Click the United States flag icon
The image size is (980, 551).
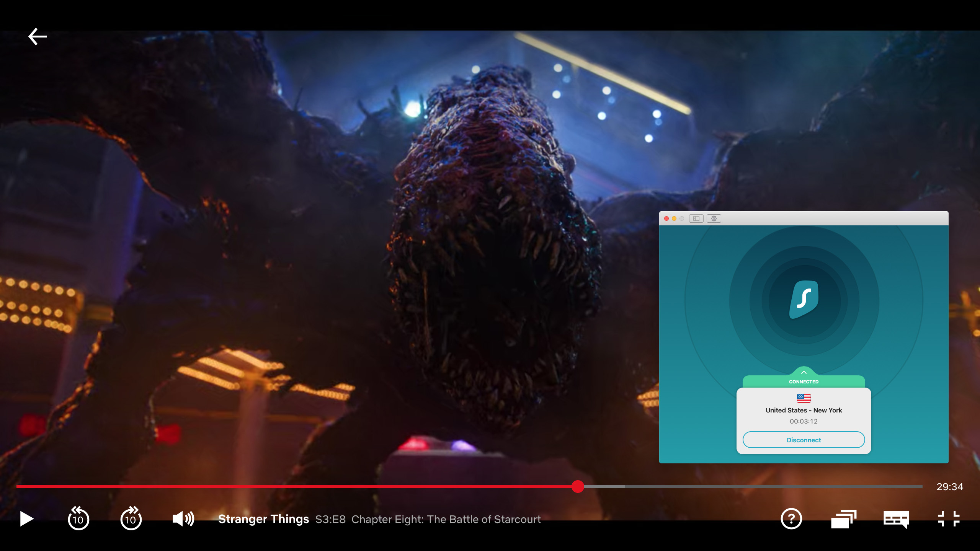pyautogui.click(x=804, y=398)
